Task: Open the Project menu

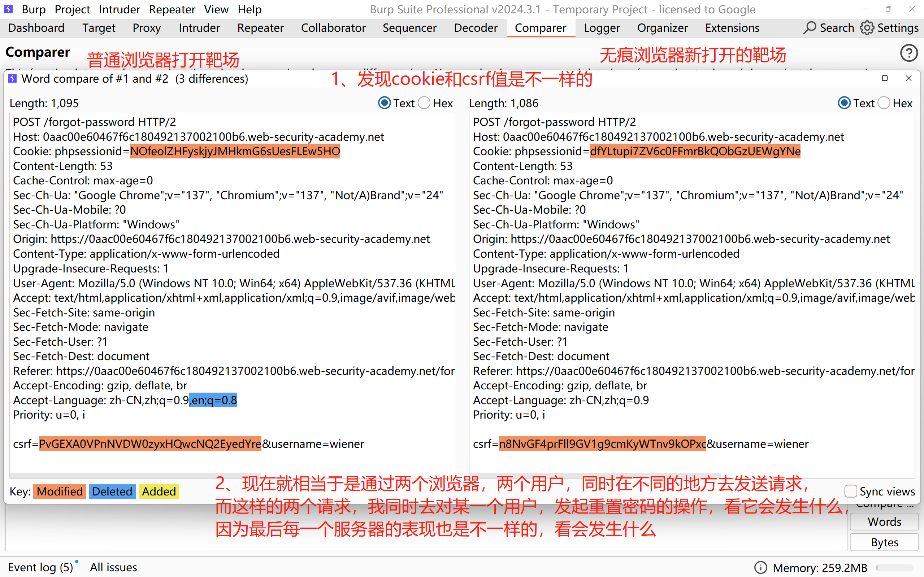Action: tap(72, 9)
